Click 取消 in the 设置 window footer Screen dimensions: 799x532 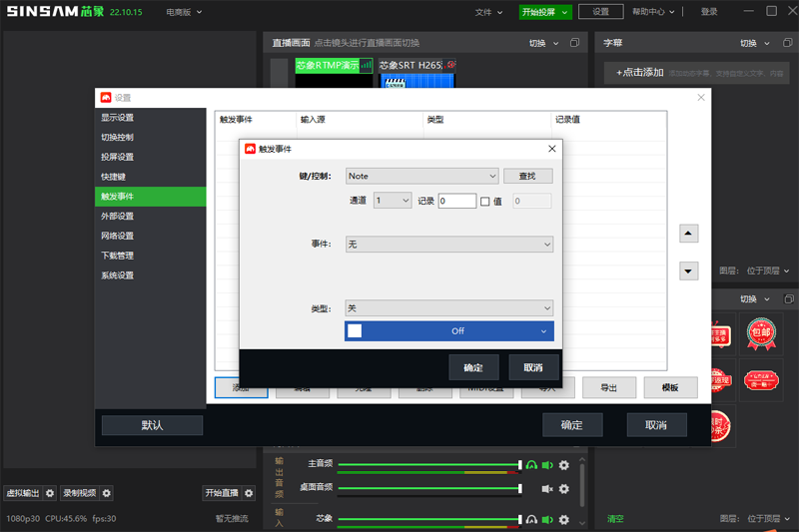click(x=656, y=425)
